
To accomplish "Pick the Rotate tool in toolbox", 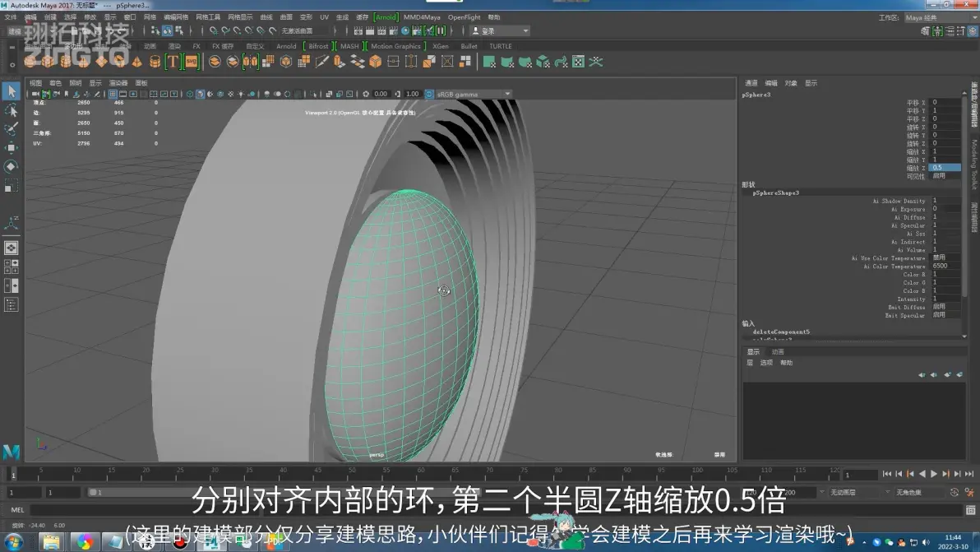I will pos(12,166).
